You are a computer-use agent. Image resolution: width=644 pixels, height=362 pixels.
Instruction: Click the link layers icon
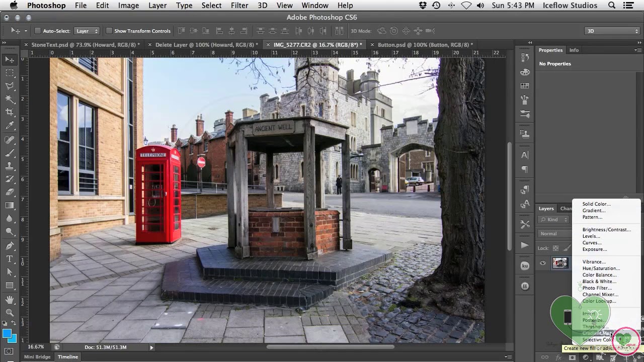click(545, 357)
